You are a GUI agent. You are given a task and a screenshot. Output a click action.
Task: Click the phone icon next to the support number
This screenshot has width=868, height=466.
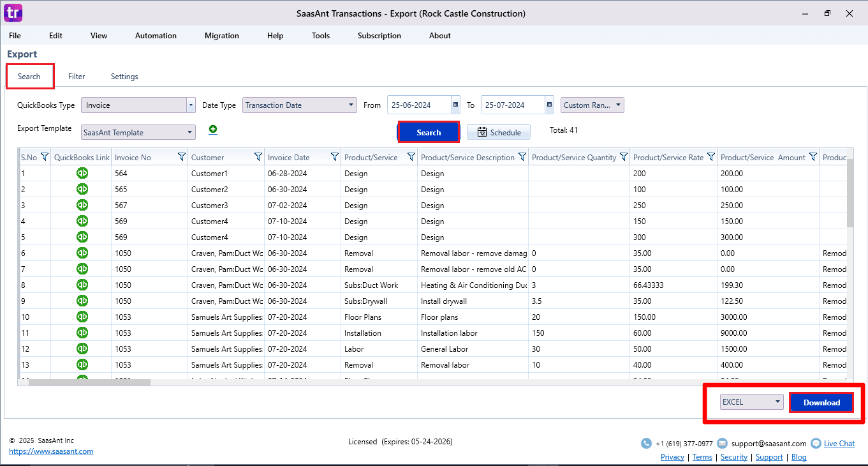click(x=645, y=443)
